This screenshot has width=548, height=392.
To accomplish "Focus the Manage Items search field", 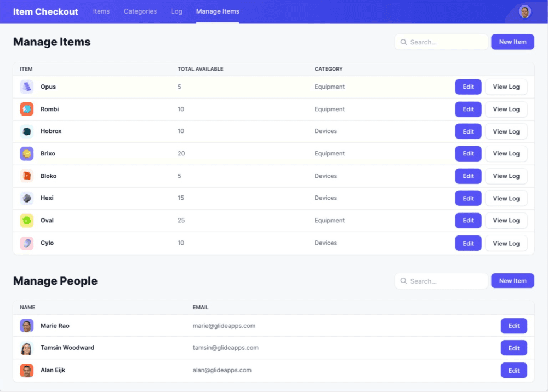I will [441, 42].
